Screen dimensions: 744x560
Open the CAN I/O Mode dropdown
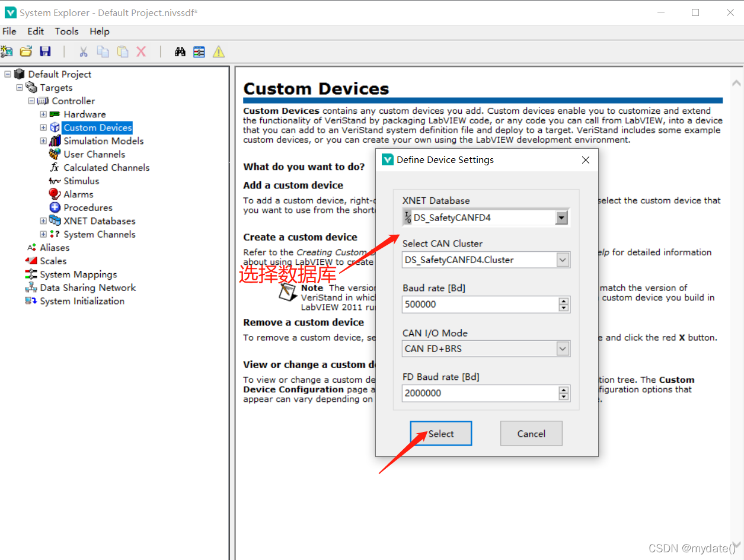[x=563, y=348]
